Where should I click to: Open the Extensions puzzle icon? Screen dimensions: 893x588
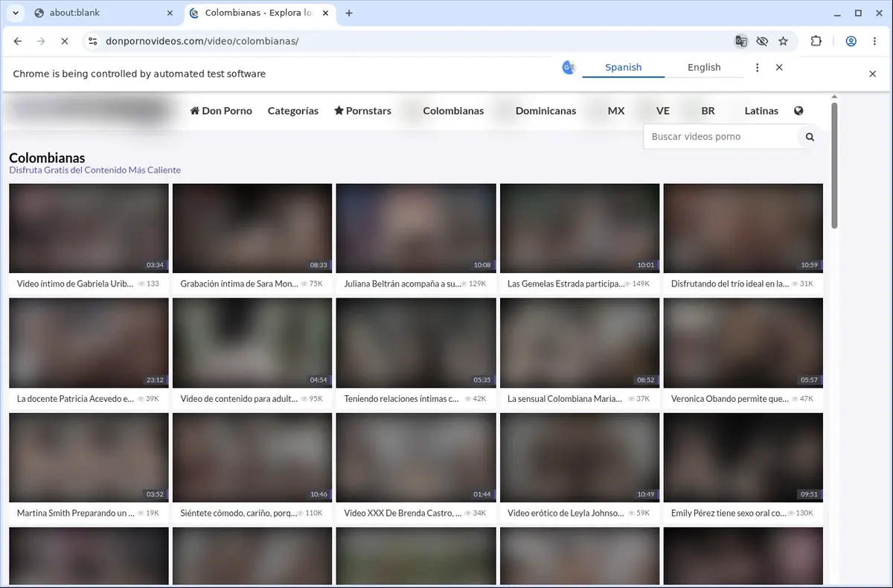tap(816, 41)
